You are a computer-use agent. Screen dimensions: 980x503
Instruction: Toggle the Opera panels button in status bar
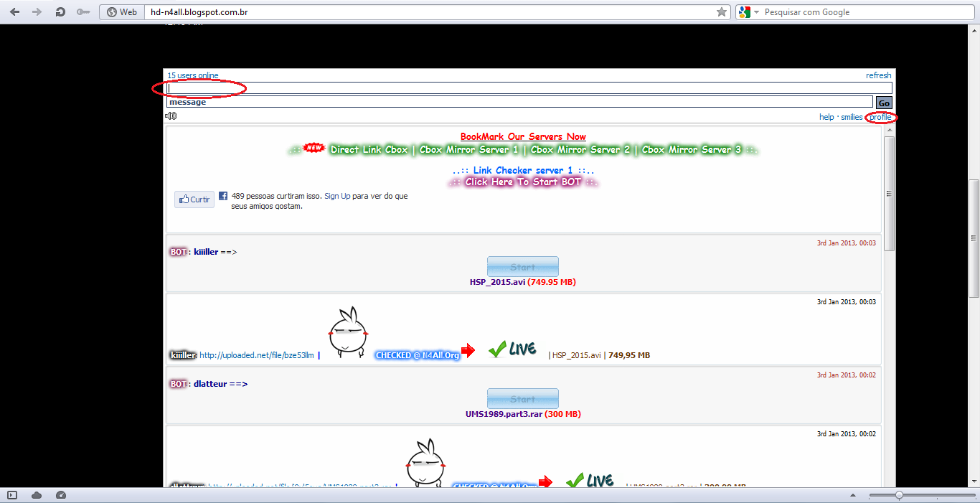(x=12, y=495)
